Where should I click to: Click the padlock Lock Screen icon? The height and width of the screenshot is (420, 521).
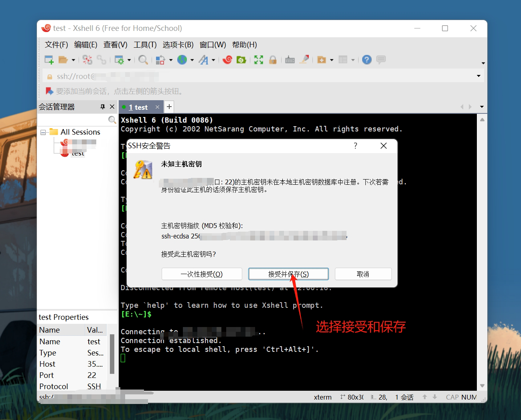(273, 60)
